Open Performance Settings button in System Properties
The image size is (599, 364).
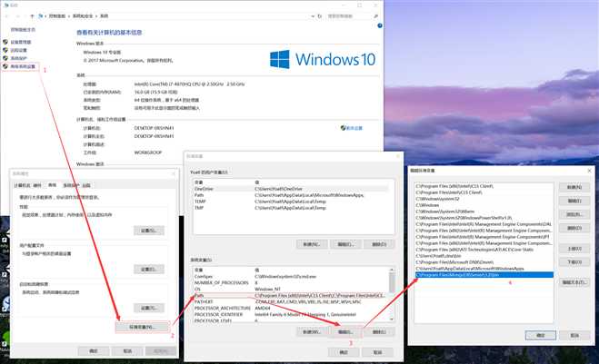149,231
